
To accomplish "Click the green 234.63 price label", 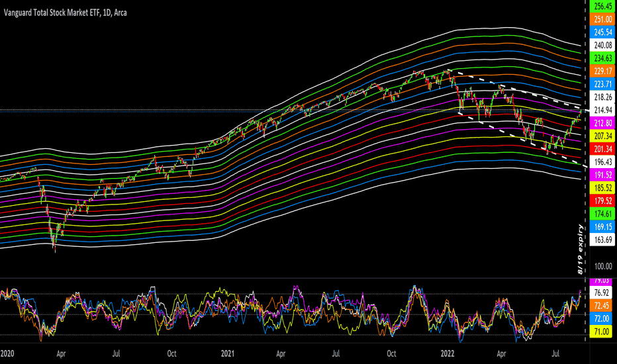I will coord(603,58).
